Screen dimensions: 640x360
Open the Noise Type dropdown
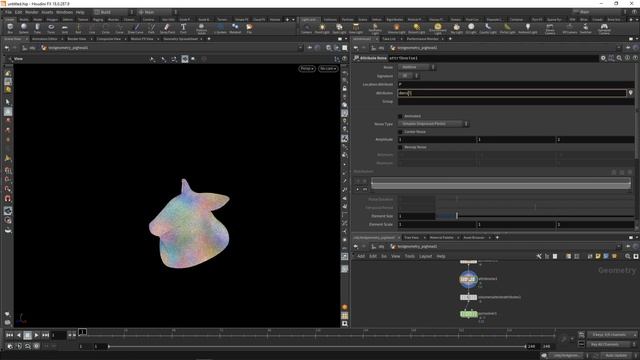click(433, 124)
